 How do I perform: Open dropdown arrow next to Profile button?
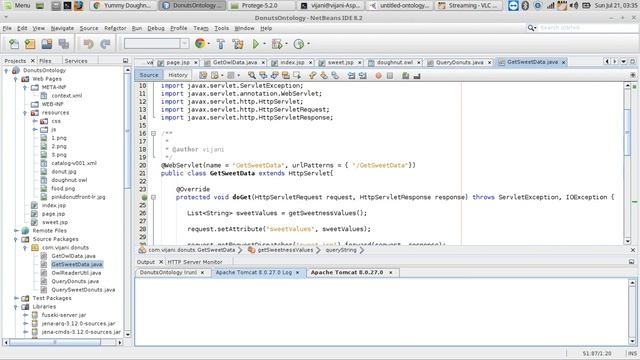click(308, 44)
